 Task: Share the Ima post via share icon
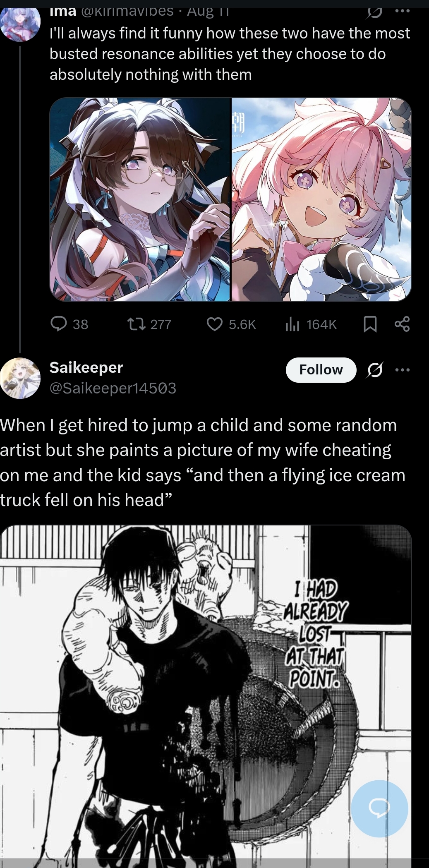tap(402, 324)
